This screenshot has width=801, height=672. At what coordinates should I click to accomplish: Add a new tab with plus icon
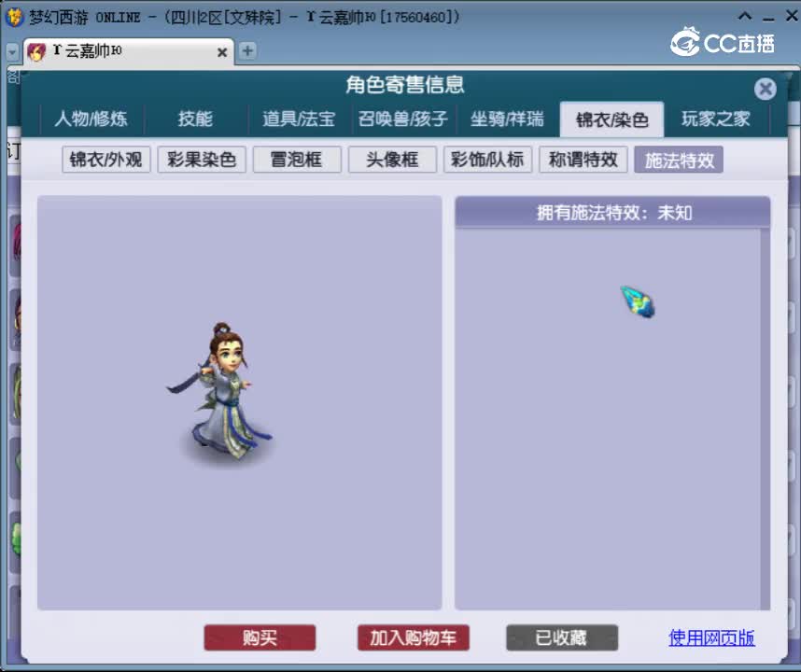coord(247,50)
